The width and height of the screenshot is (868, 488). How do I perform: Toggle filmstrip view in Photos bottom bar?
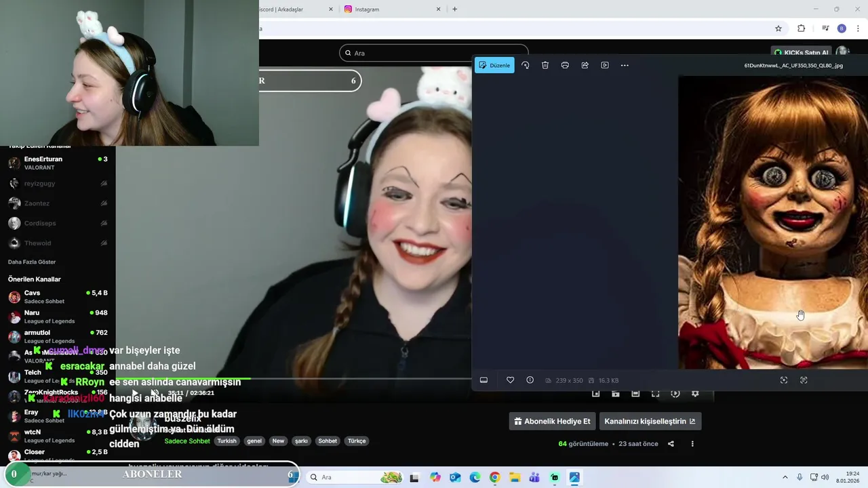(x=484, y=380)
